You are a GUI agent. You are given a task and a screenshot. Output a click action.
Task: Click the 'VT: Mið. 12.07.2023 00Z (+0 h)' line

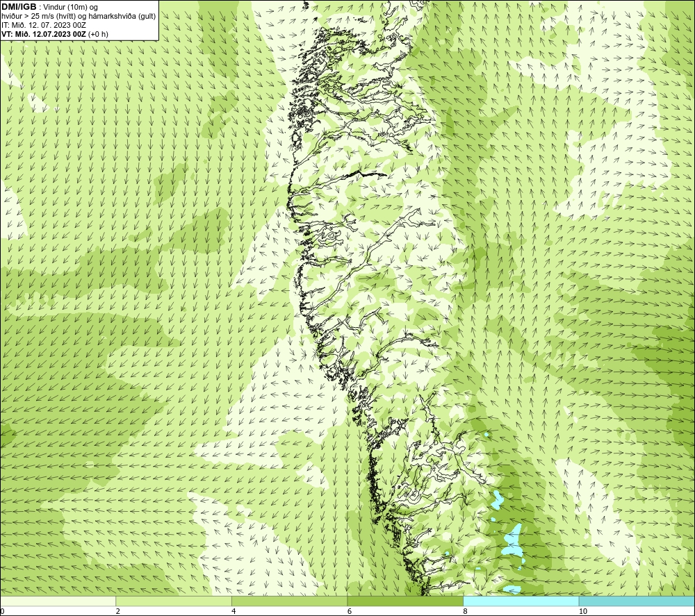pyautogui.click(x=54, y=34)
